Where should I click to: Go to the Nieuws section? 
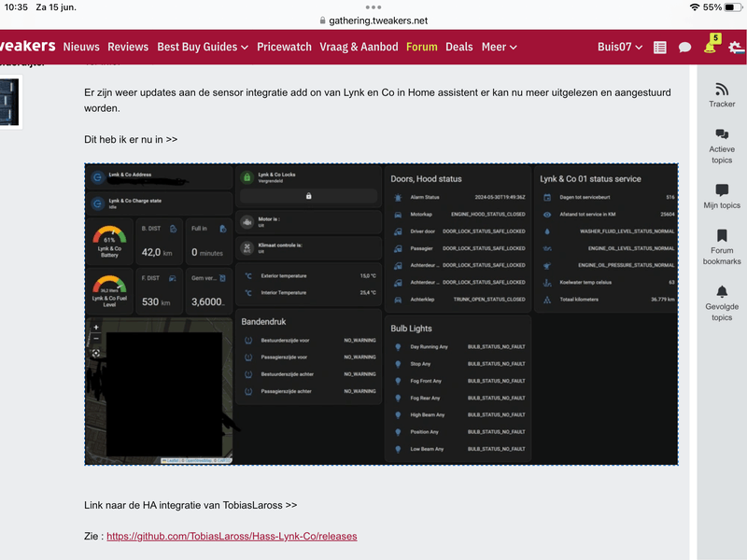pos(81,47)
